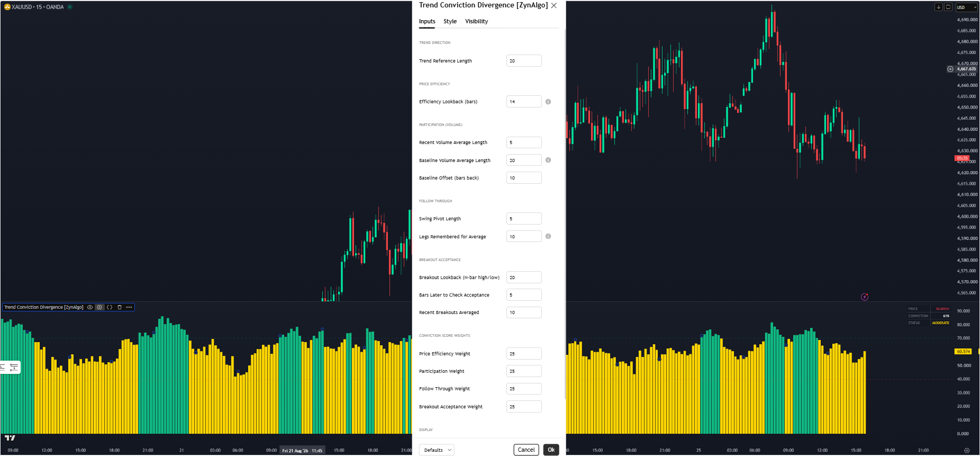980x456 pixels.
Task: Click the chart fullscreen frame icon
Action: point(948,7)
